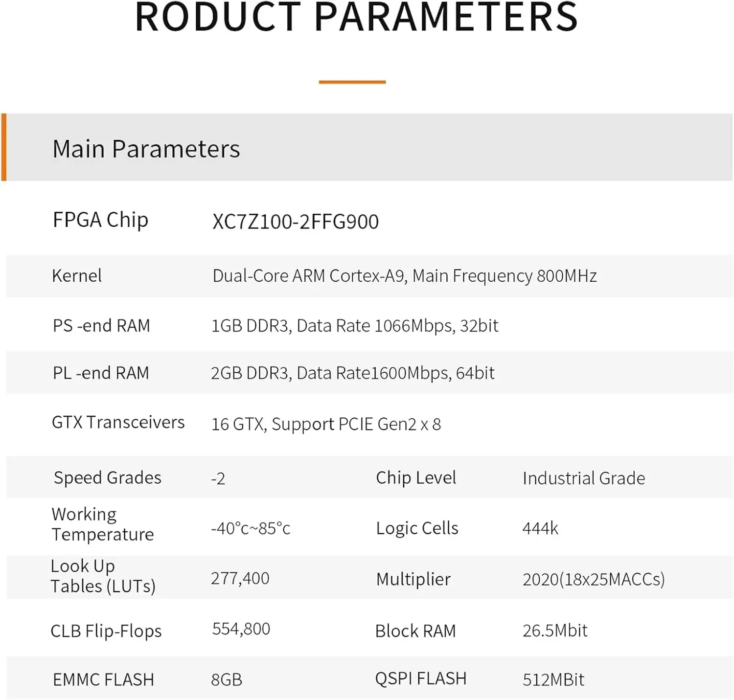Click the Main Parameters section header
The height and width of the screenshot is (700, 734).
coord(146,149)
